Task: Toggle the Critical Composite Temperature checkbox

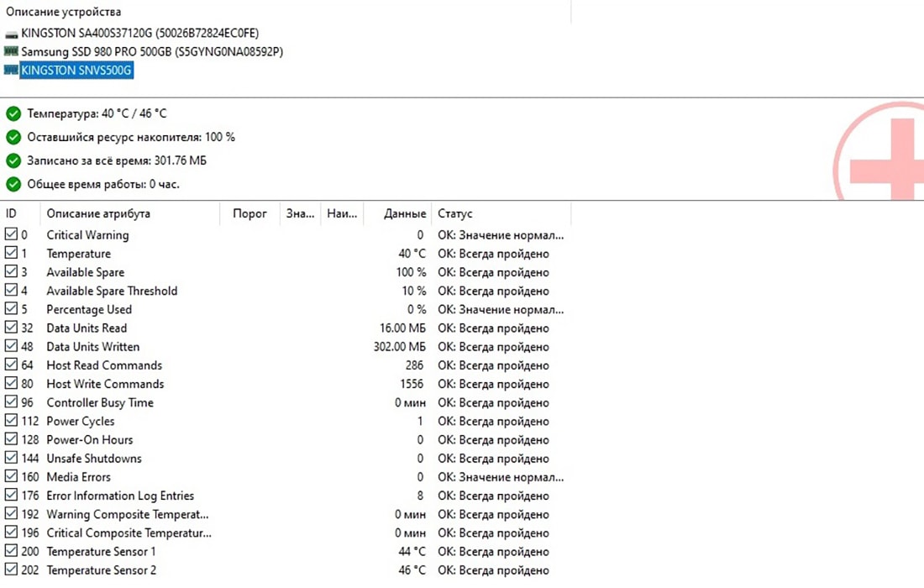Action: (x=11, y=532)
